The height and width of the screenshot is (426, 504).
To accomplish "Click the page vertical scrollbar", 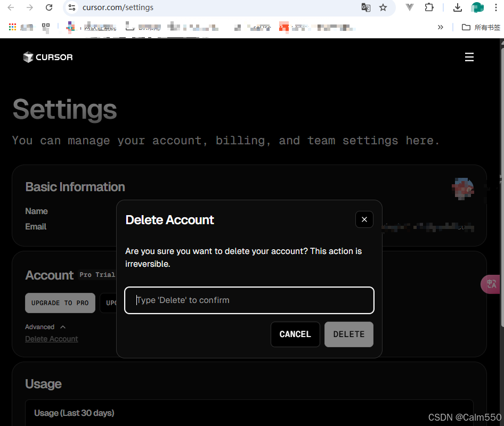I will click(501, 186).
